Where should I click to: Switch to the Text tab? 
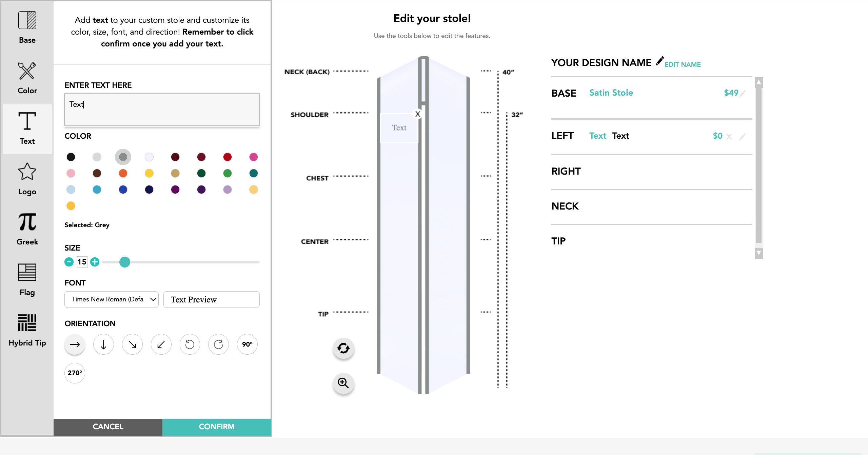pos(27,128)
